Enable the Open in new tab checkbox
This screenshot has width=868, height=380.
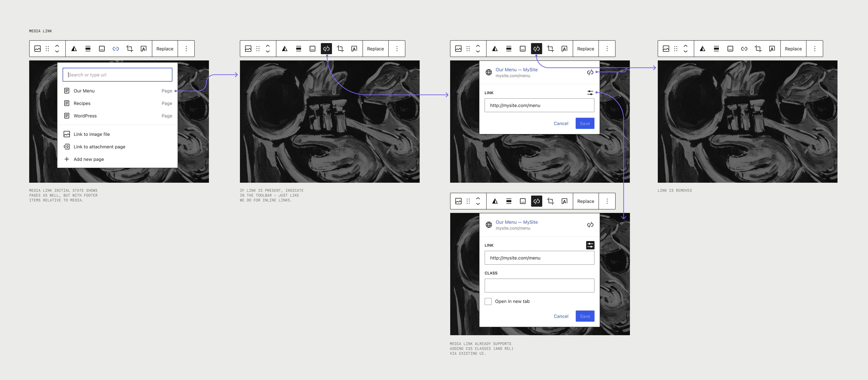click(488, 301)
